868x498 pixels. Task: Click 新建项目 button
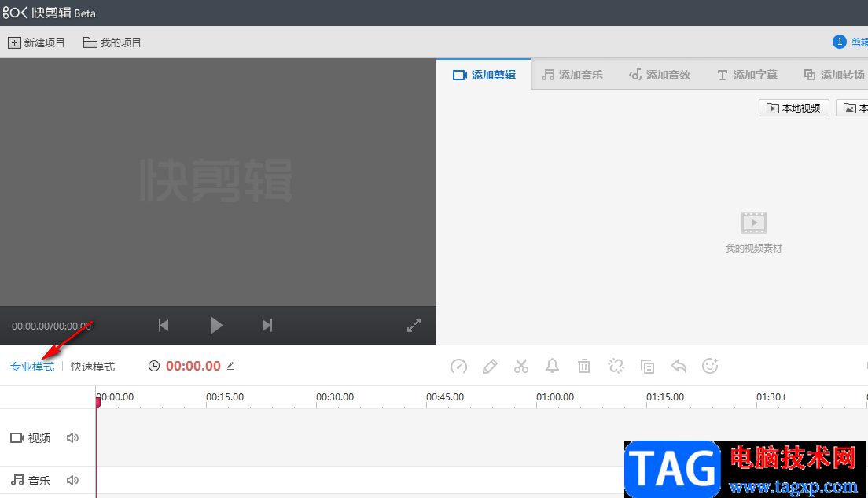36,42
